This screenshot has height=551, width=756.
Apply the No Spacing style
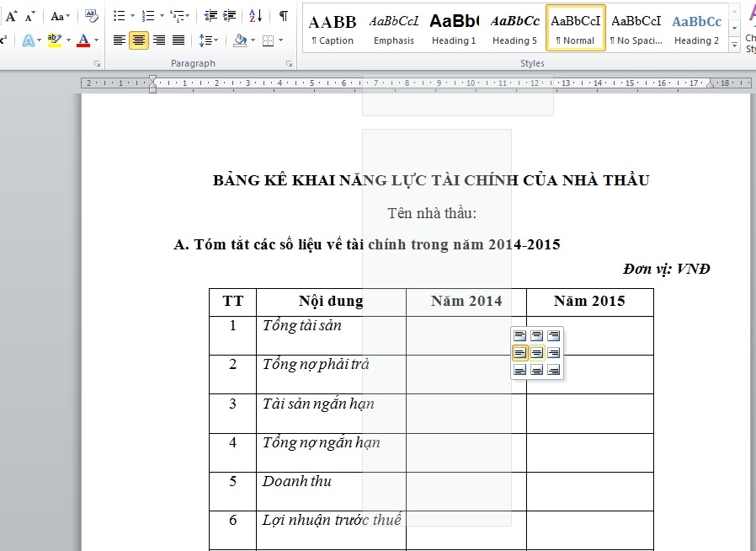pyautogui.click(x=636, y=29)
